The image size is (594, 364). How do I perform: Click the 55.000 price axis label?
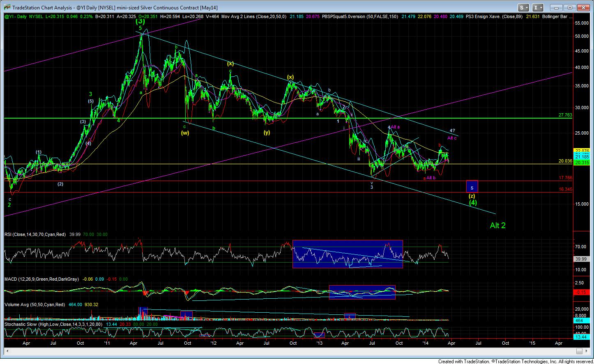582,23
